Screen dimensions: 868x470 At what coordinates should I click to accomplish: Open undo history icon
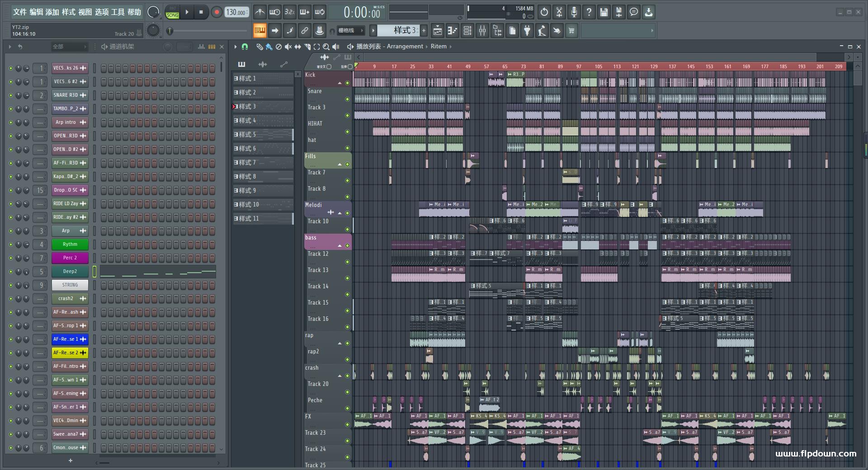[x=544, y=12]
